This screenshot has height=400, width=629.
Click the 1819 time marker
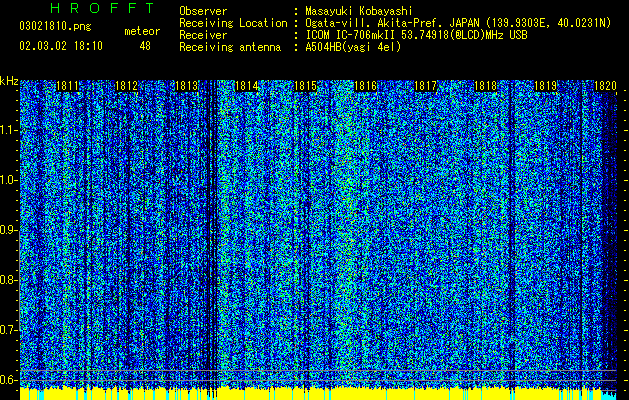(546, 86)
